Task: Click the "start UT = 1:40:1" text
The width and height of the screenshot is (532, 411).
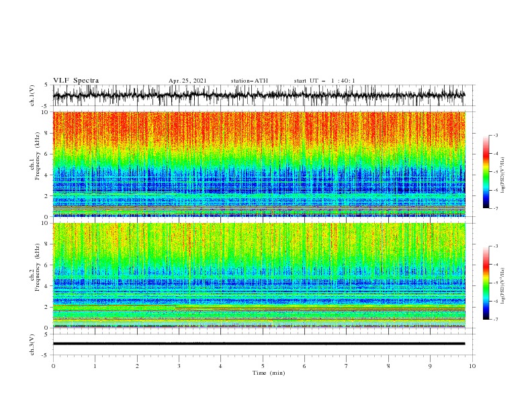Action: point(324,81)
